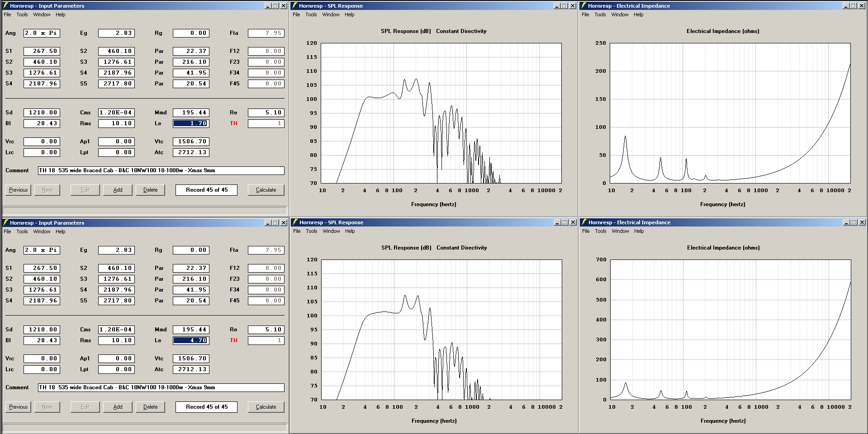The width and height of the screenshot is (868, 434).
Task: Click Previous button in bottom Input Parameters window
Action: coord(19,407)
